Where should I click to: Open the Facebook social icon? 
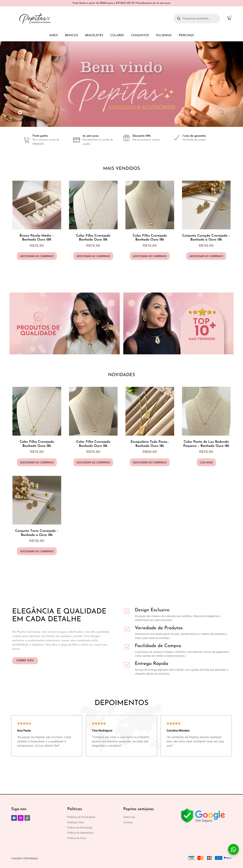[x=14, y=818]
